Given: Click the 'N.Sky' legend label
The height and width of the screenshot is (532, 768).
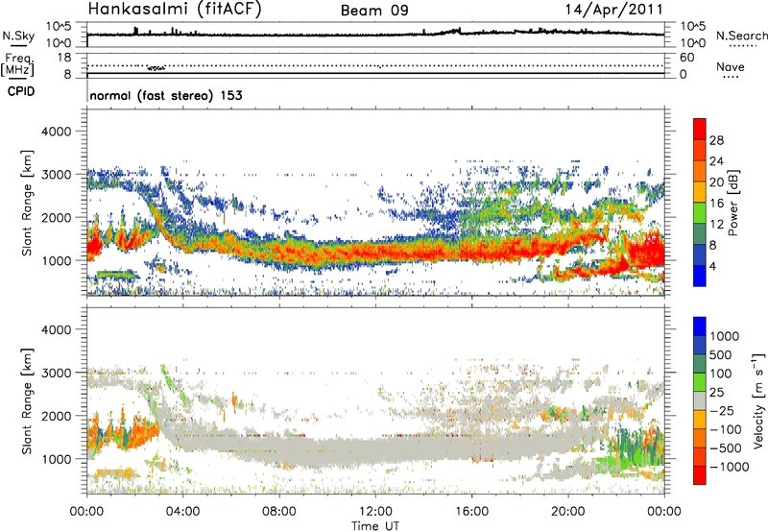Looking at the screenshot, I should (18, 36).
